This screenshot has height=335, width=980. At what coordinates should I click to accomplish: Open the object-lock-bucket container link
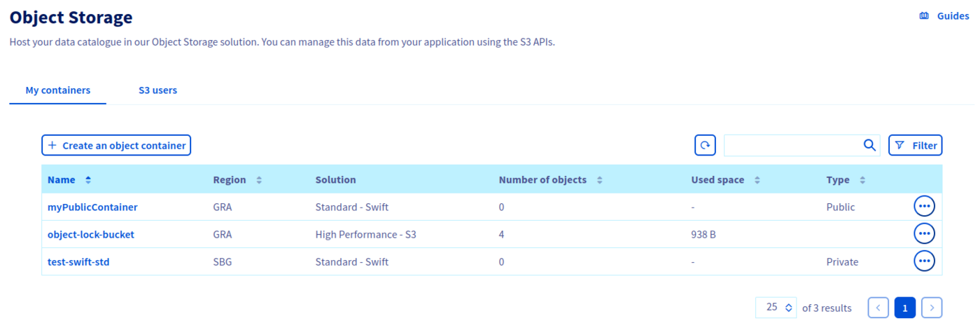91,235
